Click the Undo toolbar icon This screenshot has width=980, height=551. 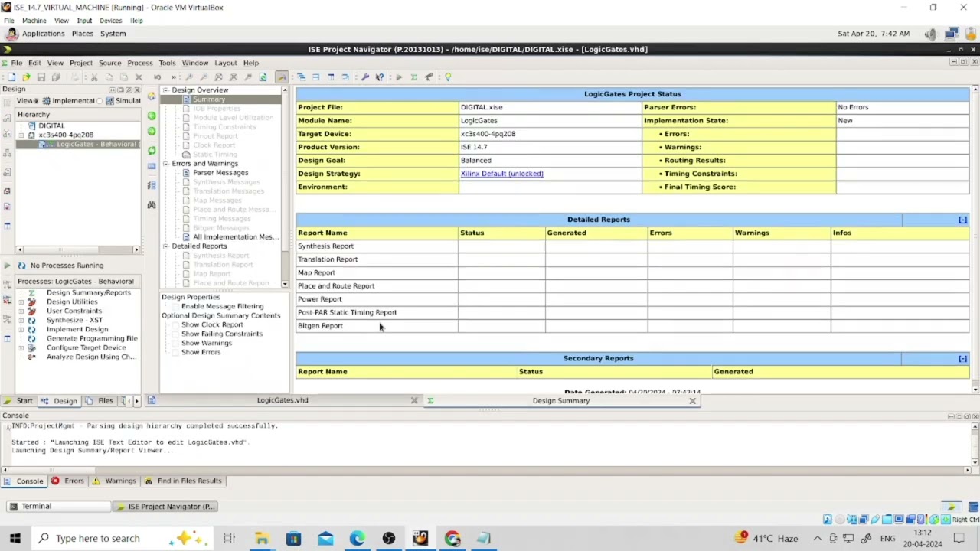[158, 77]
